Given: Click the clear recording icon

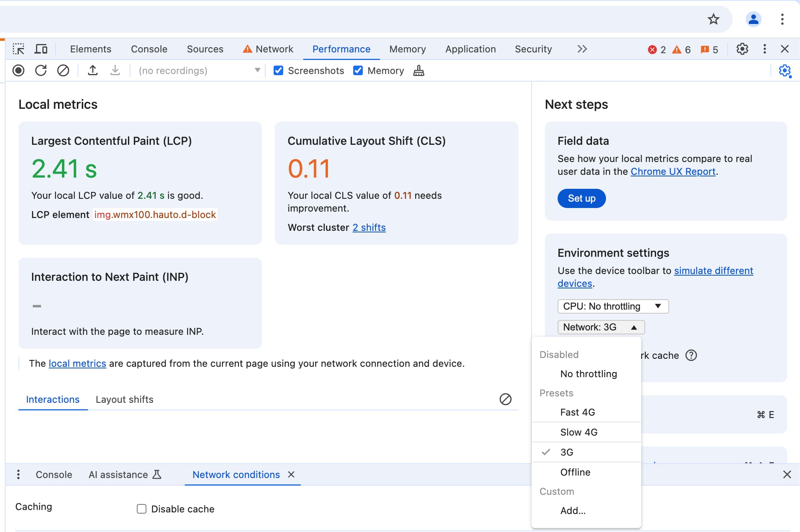Looking at the screenshot, I should coord(63,70).
